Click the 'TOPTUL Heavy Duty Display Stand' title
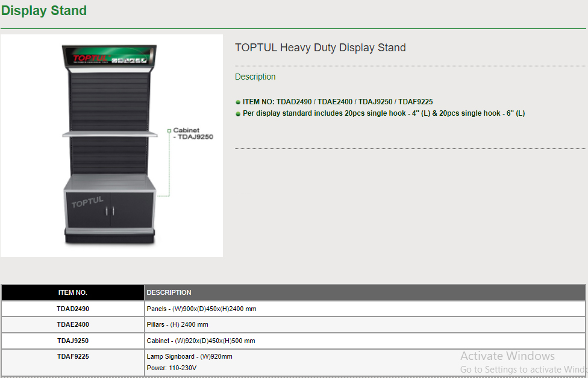 pyautogui.click(x=321, y=48)
